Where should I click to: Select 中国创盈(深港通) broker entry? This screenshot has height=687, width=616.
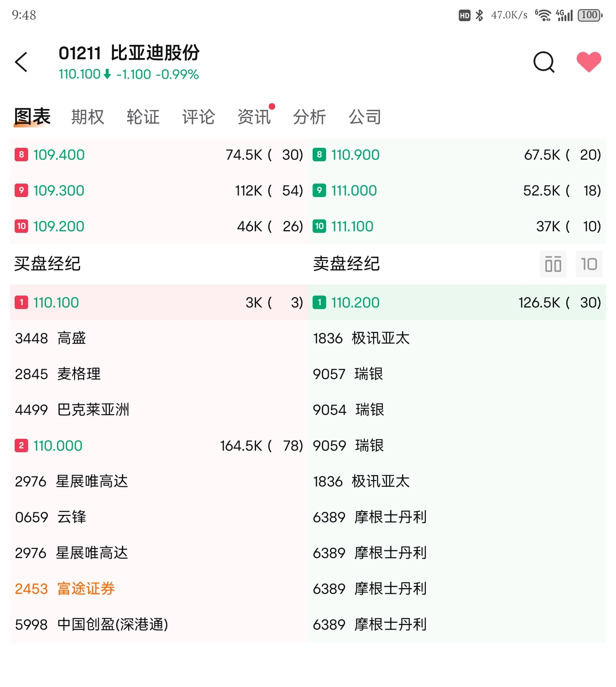(x=92, y=625)
